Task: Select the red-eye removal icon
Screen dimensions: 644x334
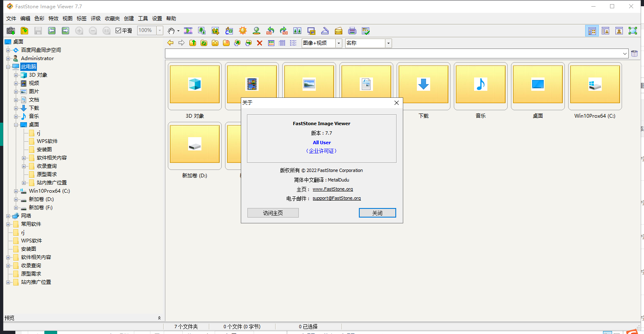Action: pyautogui.click(x=257, y=30)
